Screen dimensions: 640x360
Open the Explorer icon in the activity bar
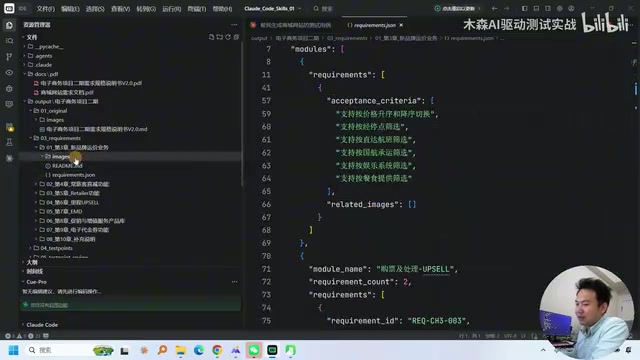(9, 25)
